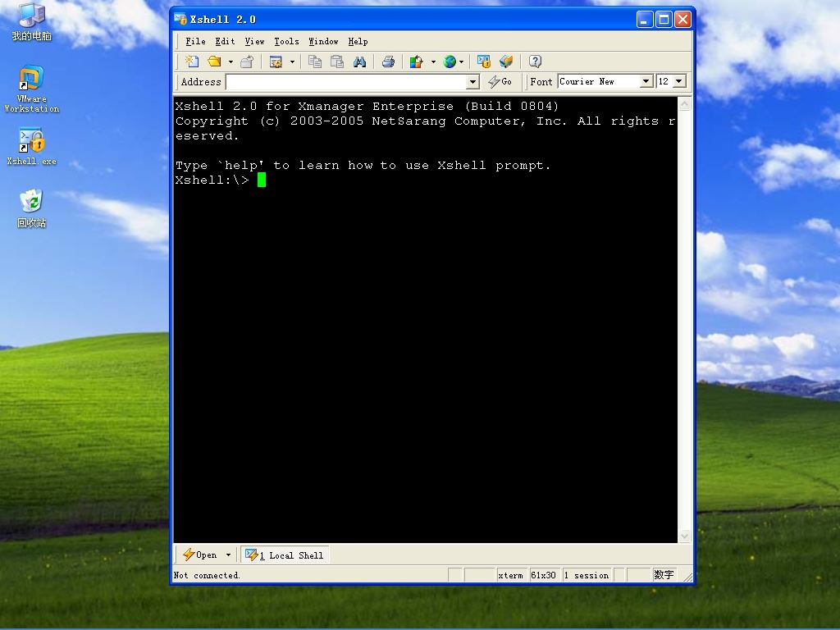Expand the Address history dropdown
Viewport: 840px width, 630px height.
472,82
